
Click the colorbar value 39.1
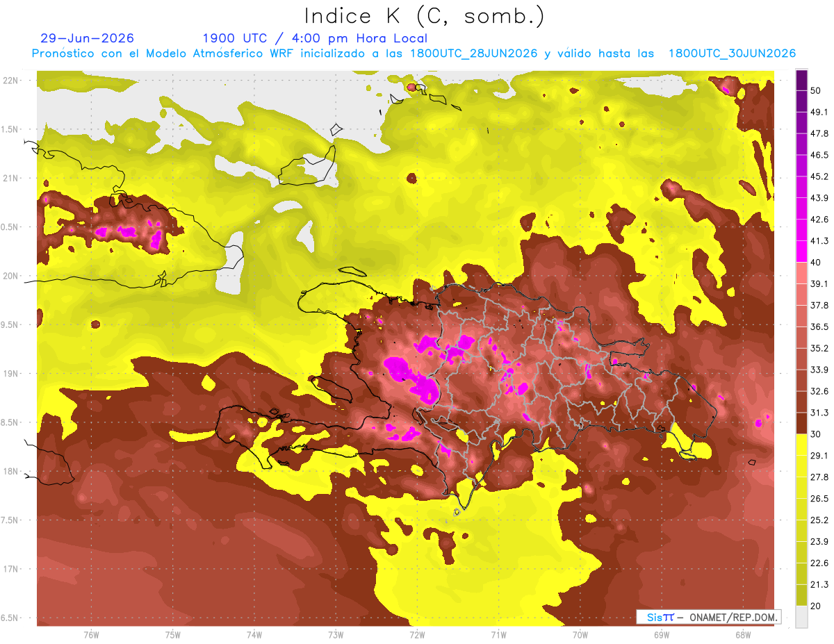click(819, 283)
